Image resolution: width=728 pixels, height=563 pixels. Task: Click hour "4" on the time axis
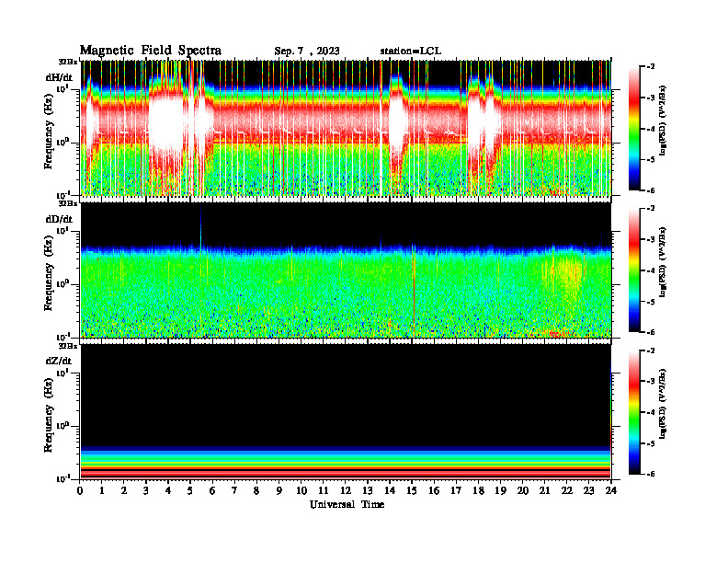168,490
